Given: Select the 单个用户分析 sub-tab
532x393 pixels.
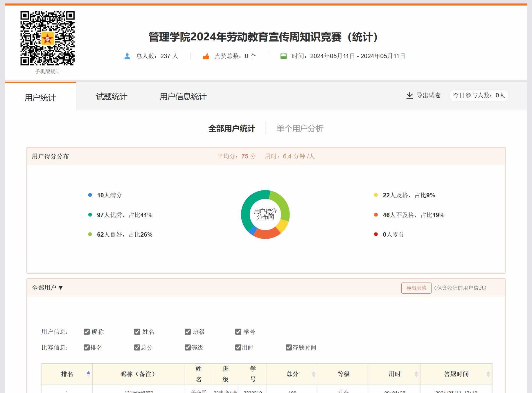Looking at the screenshot, I should coord(300,128).
